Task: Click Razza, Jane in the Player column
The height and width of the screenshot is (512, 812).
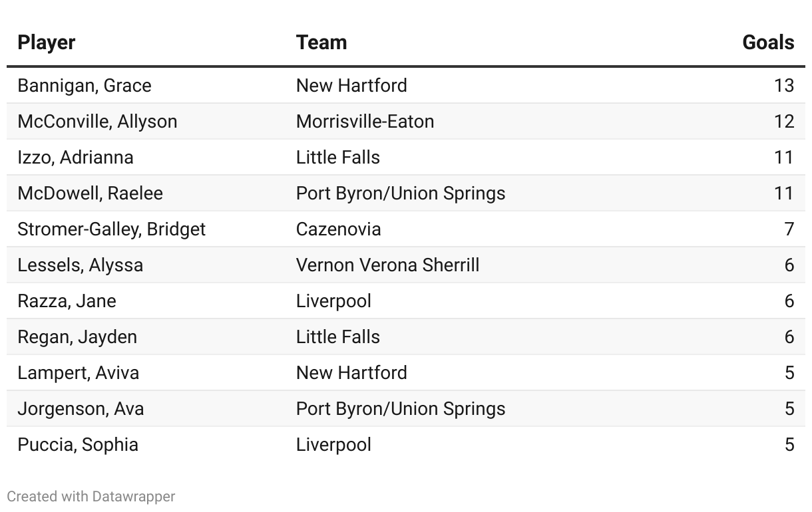Action: pos(67,301)
